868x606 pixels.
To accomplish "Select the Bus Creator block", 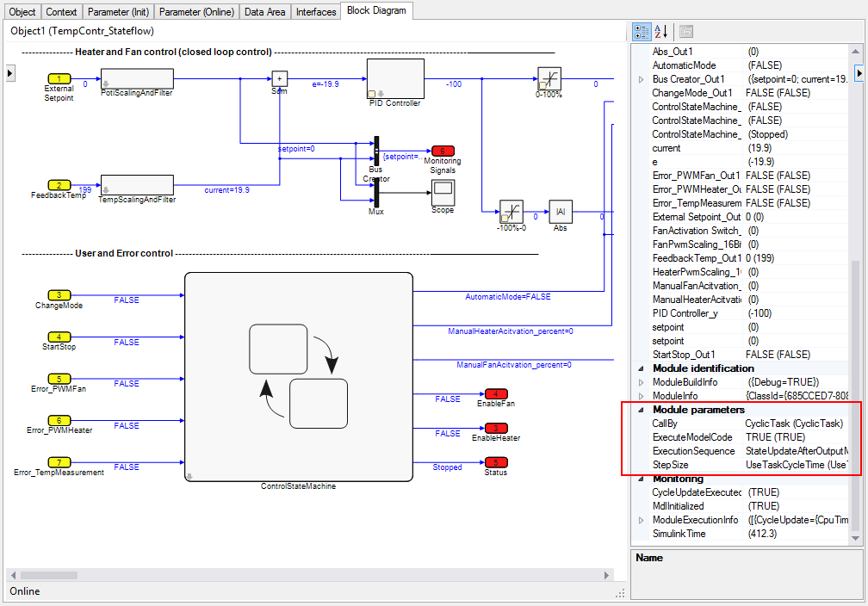I will click(376, 151).
